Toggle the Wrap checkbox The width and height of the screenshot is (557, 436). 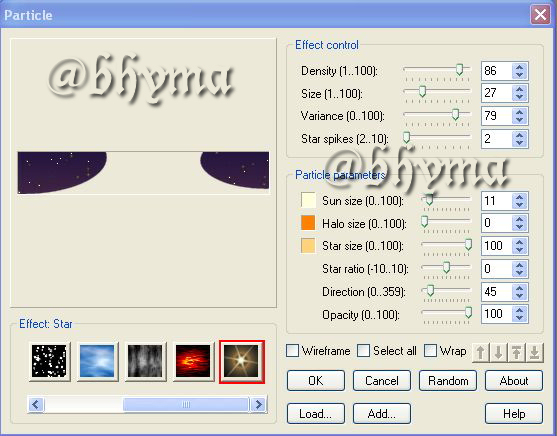[x=430, y=351]
